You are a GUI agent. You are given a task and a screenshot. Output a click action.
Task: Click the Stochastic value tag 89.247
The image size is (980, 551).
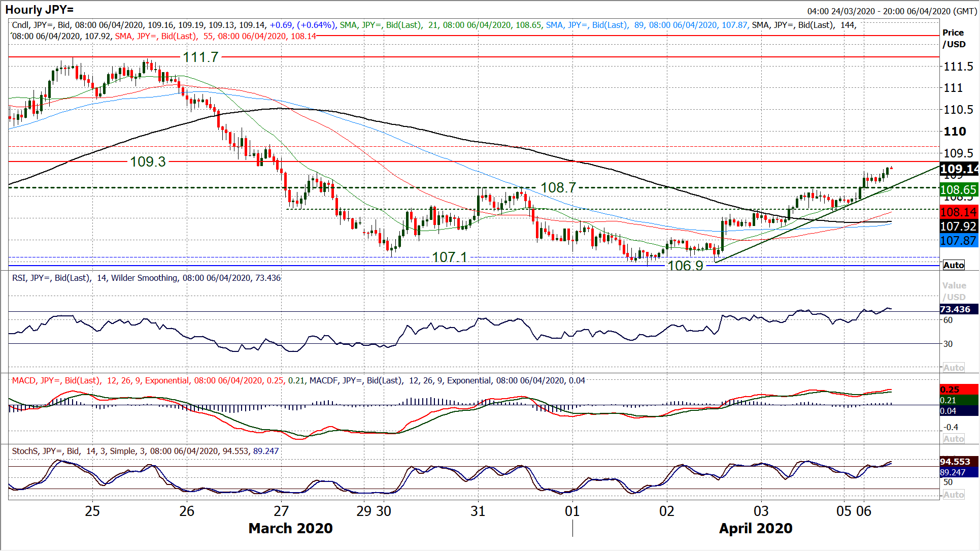958,472
